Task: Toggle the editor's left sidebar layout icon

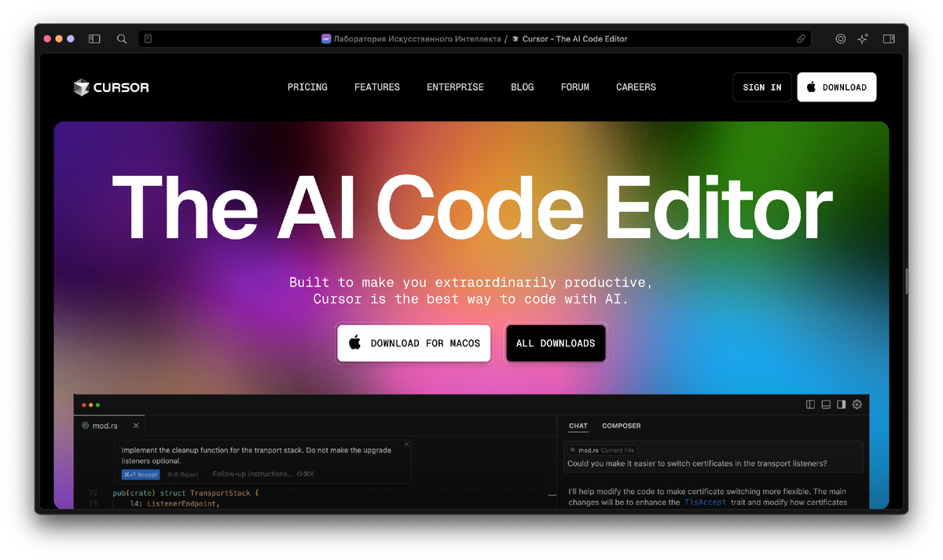Action: click(811, 404)
